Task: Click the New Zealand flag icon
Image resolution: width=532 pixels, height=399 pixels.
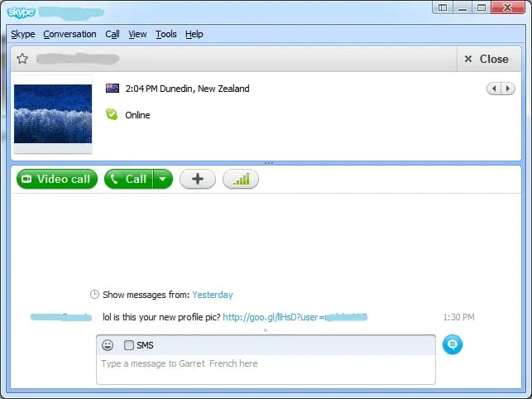Action: click(x=113, y=89)
